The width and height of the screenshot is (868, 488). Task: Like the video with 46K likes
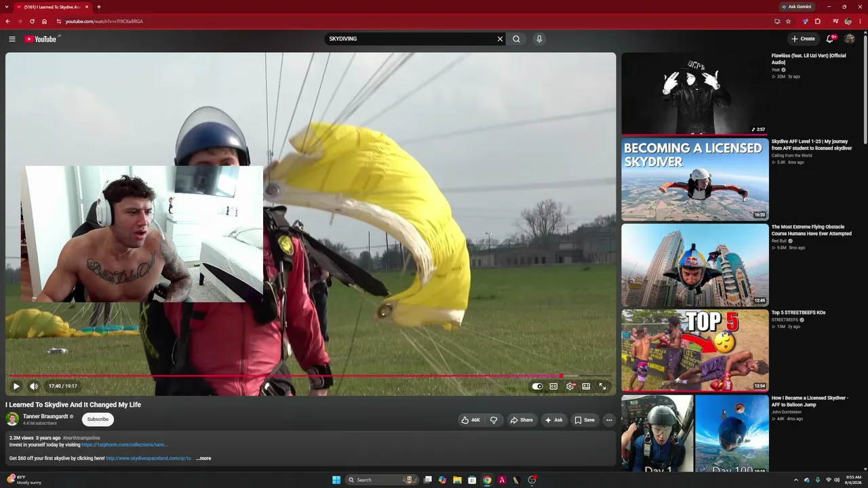pyautogui.click(x=471, y=420)
